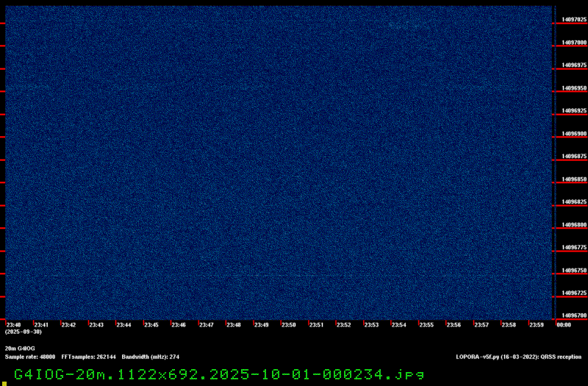Select the 23:54 time marker
Viewport: 588px width, 386px height.
tap(399, 325)
